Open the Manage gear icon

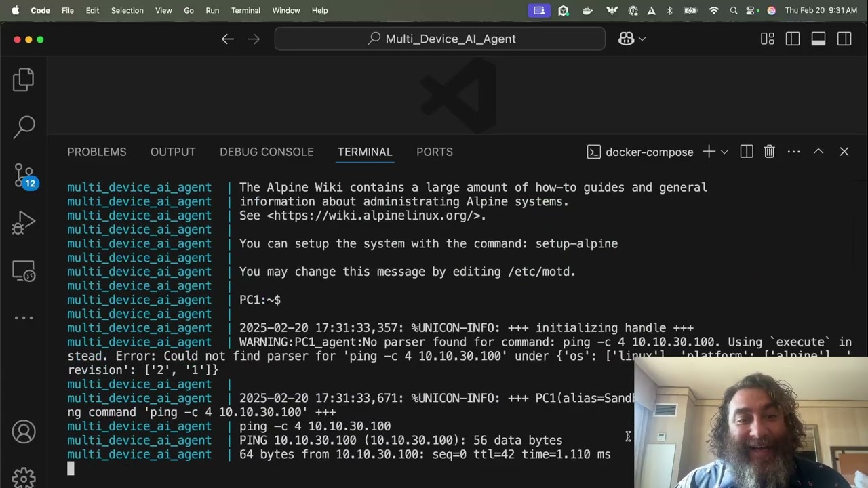(x=24, y=477)
